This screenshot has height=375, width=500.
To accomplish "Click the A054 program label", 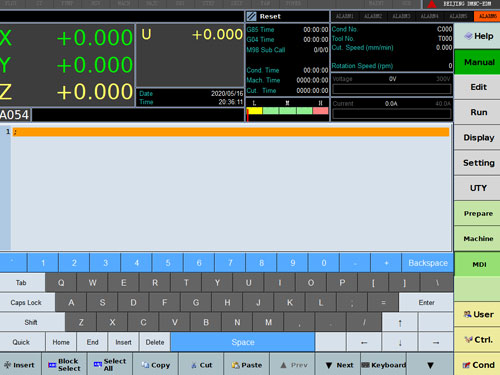I will tap(15, 115).
